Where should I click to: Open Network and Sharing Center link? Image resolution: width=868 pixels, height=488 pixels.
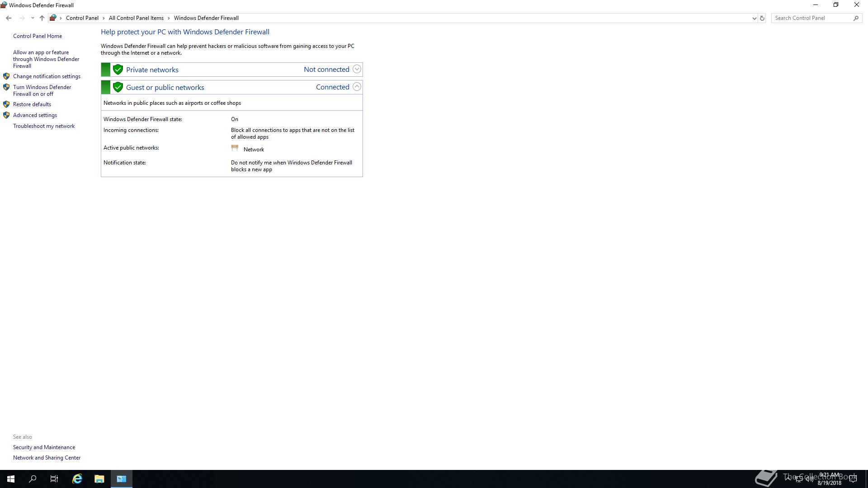click(x=47, y=458)
